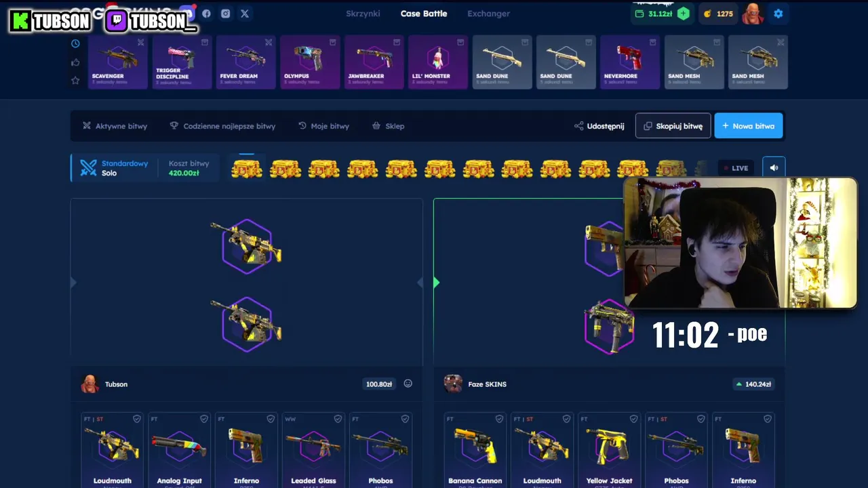Image resolution: width=868 pixels, height=488 pixels.
Task: Open Codzienne najlepsze bitwy section
Action: coord(222,126)
